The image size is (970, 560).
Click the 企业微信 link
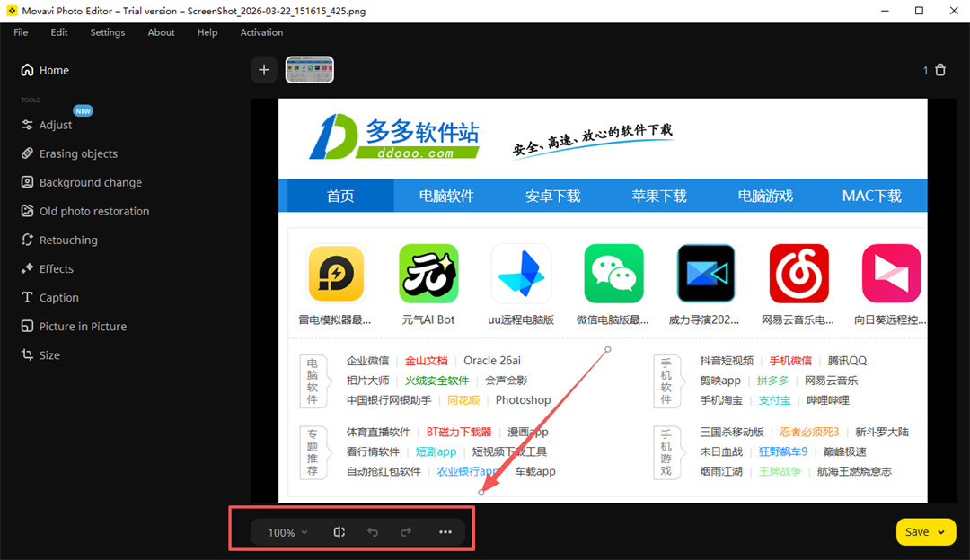(x=367, y=361)
